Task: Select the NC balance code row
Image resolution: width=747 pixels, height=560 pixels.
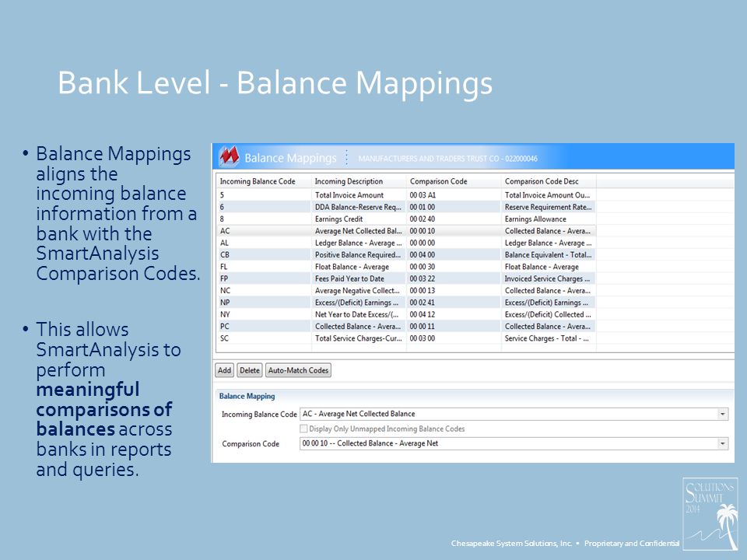Action: point(406,290)
